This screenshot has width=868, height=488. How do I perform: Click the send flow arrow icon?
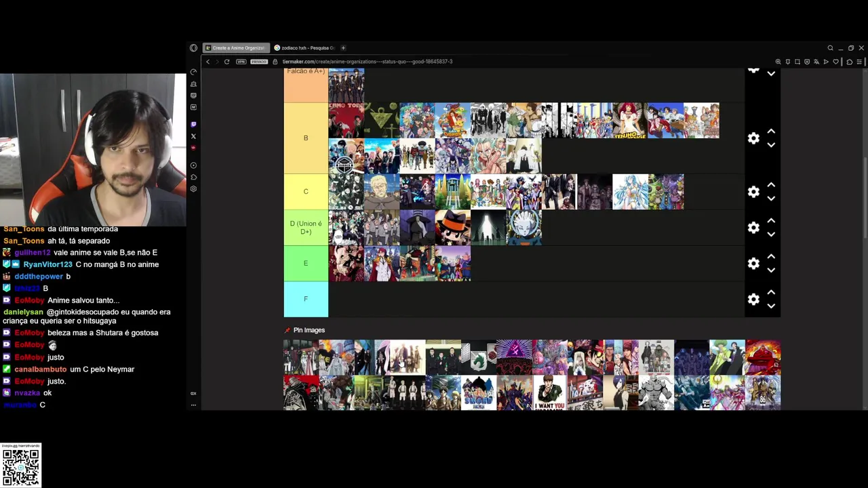[826, 62]
